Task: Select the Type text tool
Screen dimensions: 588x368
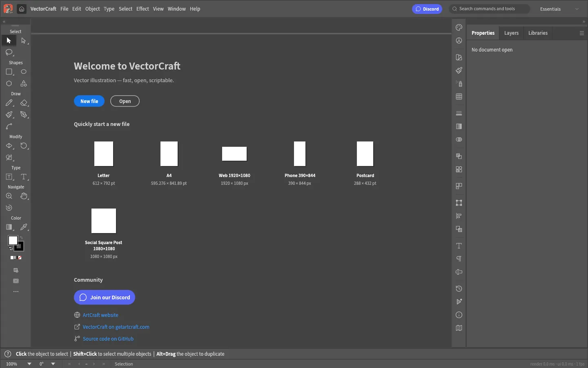Action: pos(24,177)
